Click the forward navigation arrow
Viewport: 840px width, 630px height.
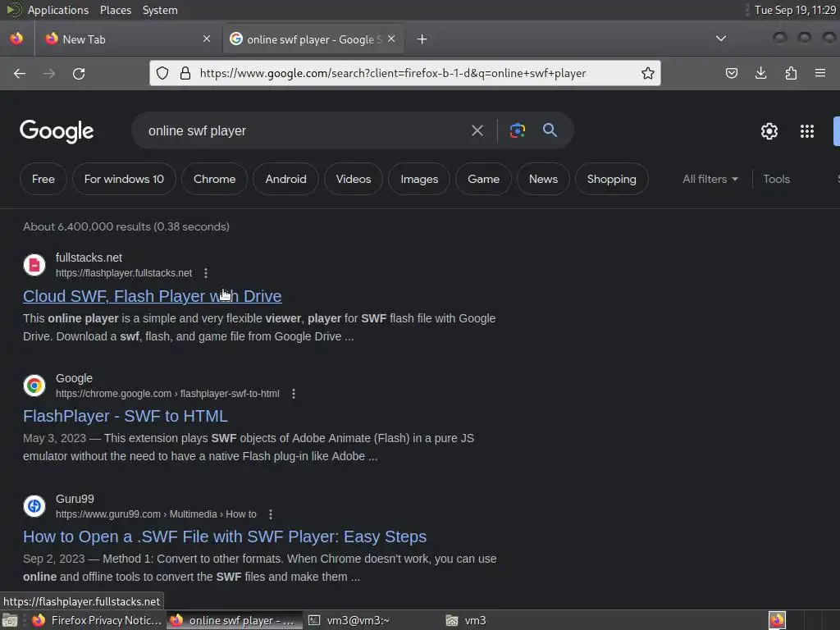pyautogui.click(x=49, y=73)
